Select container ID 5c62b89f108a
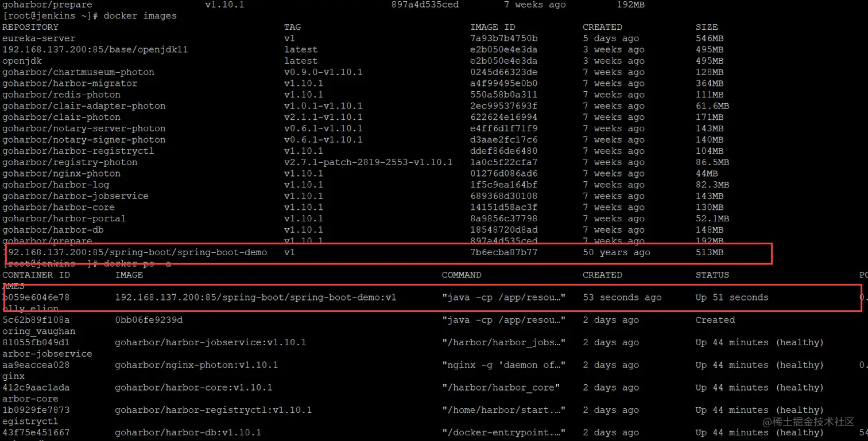Viewport: 868px width, 441px height. point(36,320)
